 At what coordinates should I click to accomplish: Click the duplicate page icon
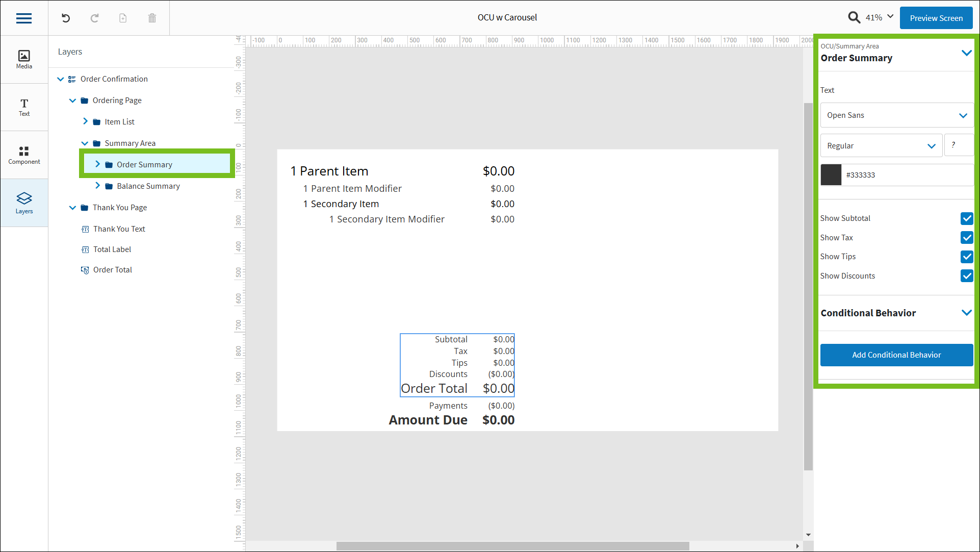[123, 18]
